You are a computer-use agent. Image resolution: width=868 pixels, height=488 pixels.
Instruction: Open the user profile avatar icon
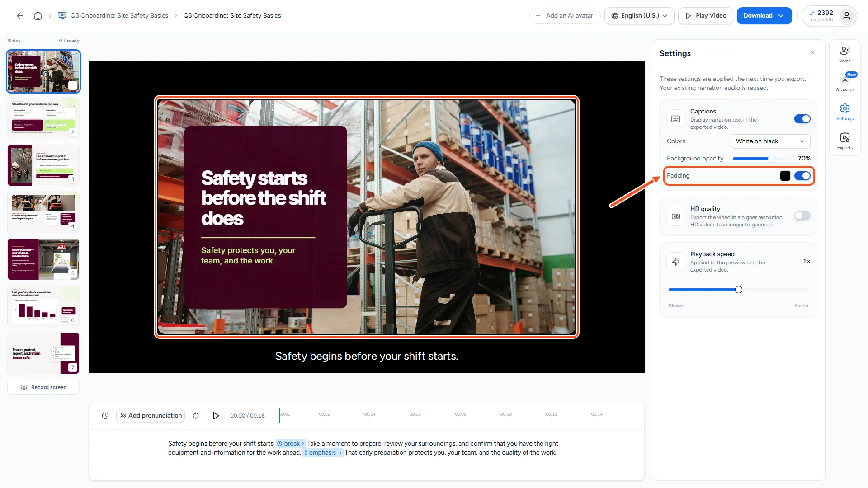(847, 16)
